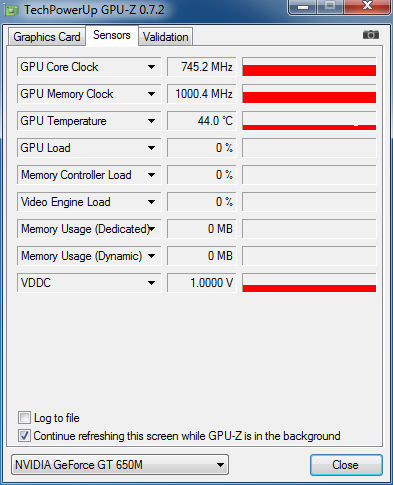Click the 745.2 MHz value field
Image resolution: width=393 pixels, height=485 pixels.
click(201, 67)
